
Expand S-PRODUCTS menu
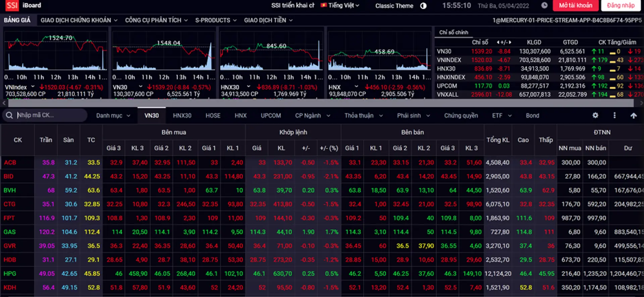216,20
